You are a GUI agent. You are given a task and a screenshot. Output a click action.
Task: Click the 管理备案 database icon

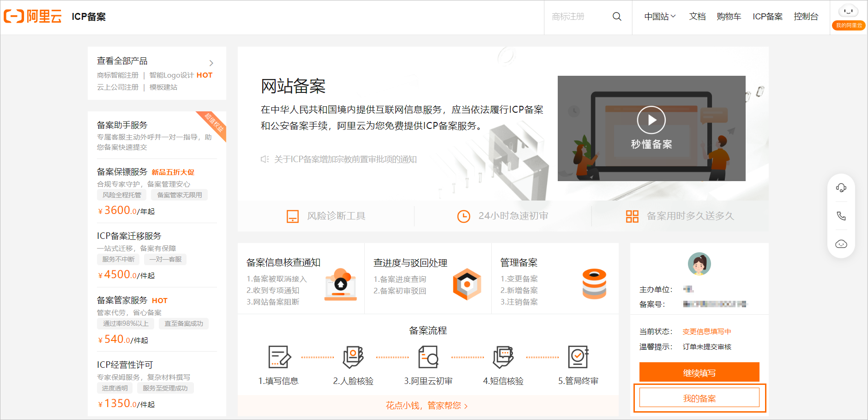(594, 284)
